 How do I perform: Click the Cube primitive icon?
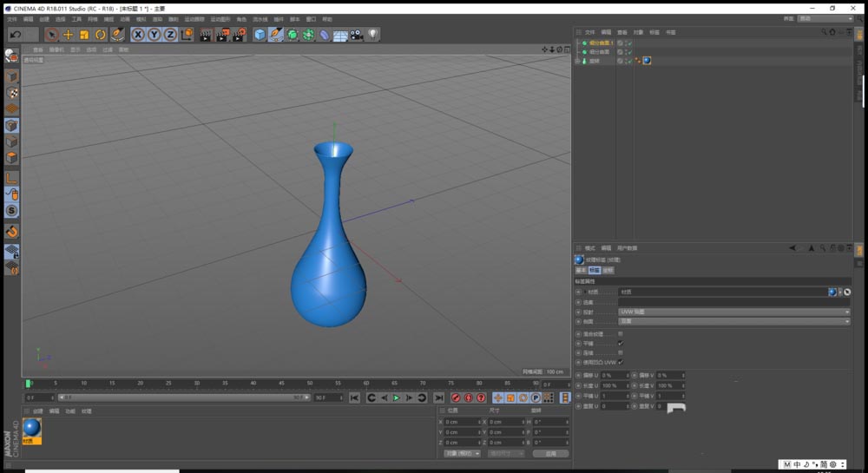click(260, 35)
